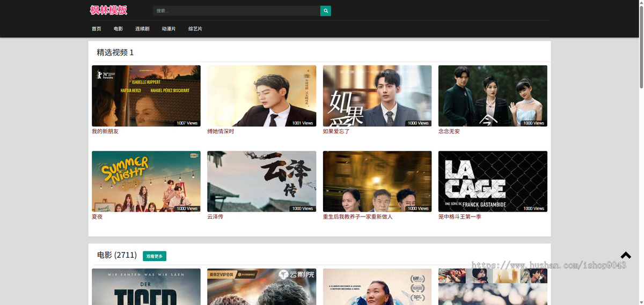Screen dimensions: 644x305
Task: Click the 1001 Views badge on 缚她情深时
Action: 303,123
